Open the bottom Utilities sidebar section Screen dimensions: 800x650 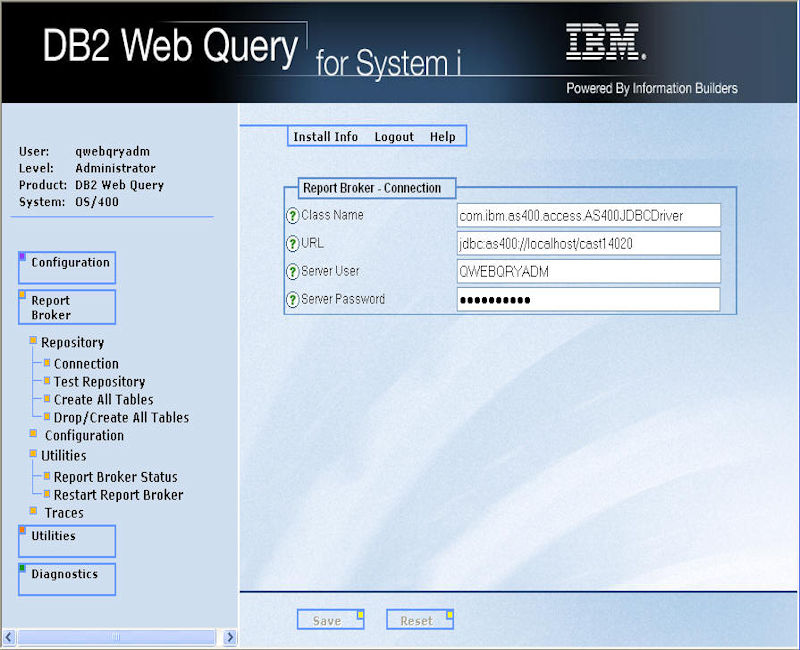click(67, 541)
